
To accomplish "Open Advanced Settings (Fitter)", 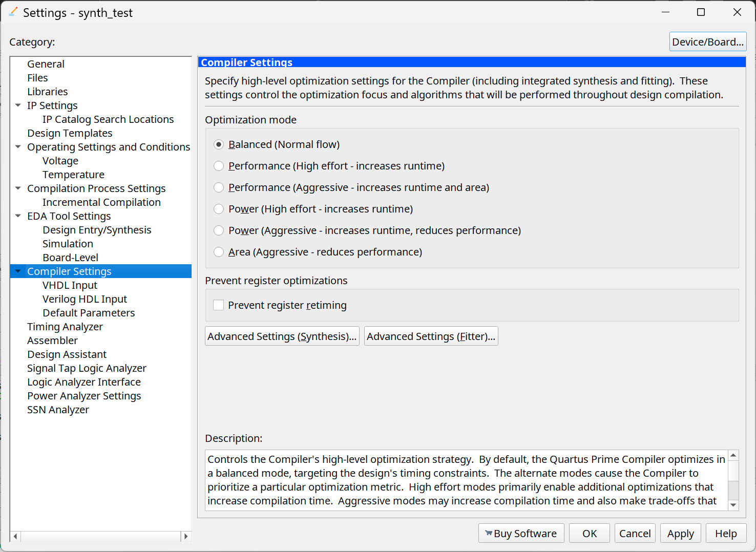I will coord(430,336).
